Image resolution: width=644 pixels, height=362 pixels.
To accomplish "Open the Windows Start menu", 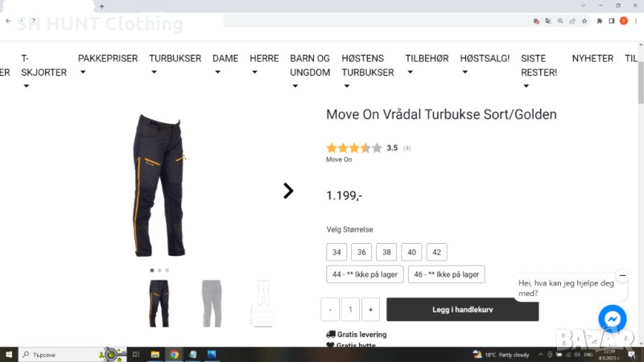I will click(9, 355).
